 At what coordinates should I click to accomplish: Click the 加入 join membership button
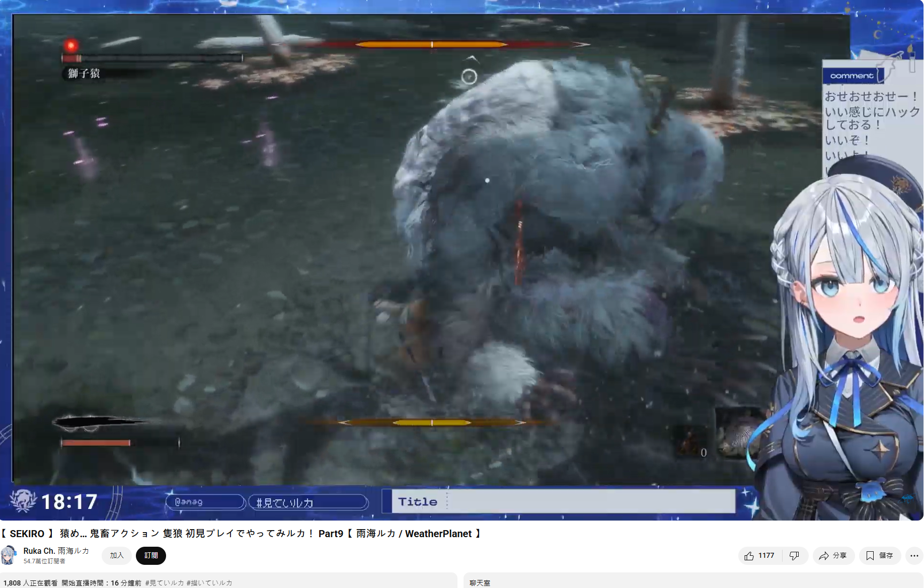117,556
